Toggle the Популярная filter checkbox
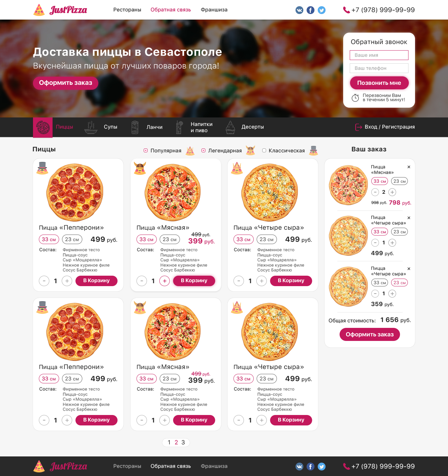This screenshot has height=476, width=448. click(x=146, y=150)
